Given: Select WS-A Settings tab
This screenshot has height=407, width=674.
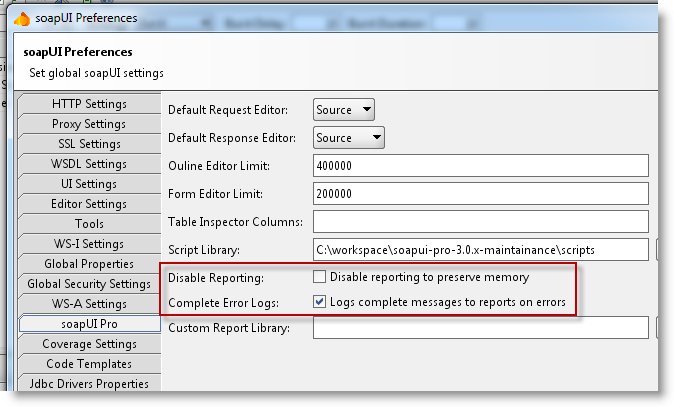Looking at the screenshot, I should pyautogui.click(x=89, y=303).
